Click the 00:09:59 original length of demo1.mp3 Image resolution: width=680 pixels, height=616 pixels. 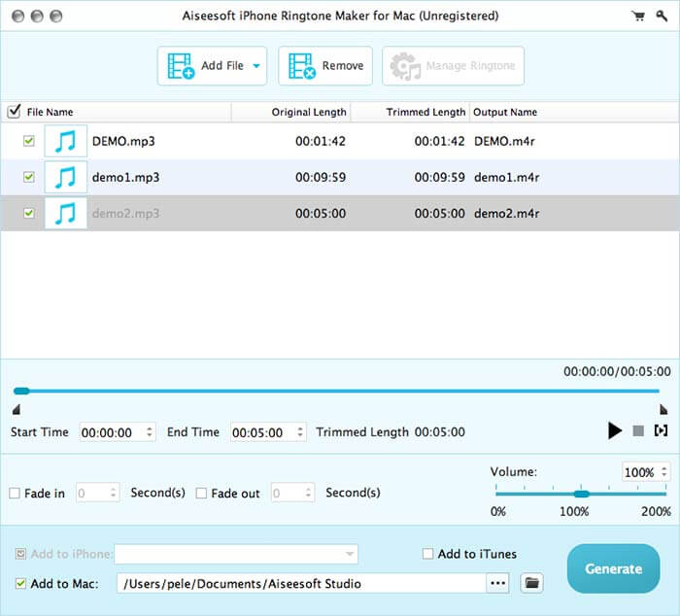click(321, 178)
